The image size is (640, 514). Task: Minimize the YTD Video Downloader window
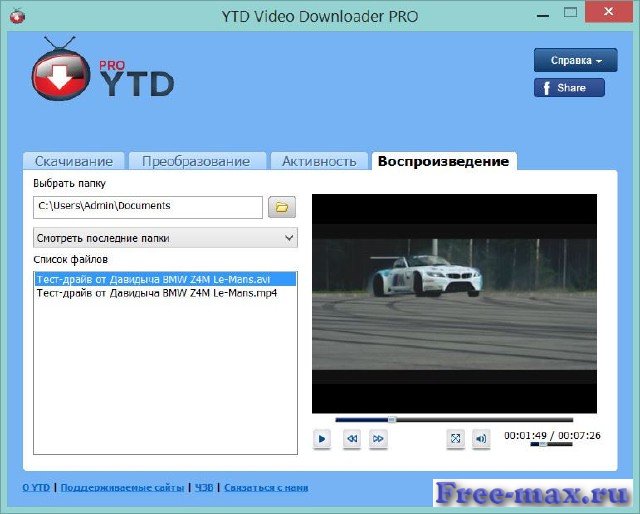click(543, 15)
